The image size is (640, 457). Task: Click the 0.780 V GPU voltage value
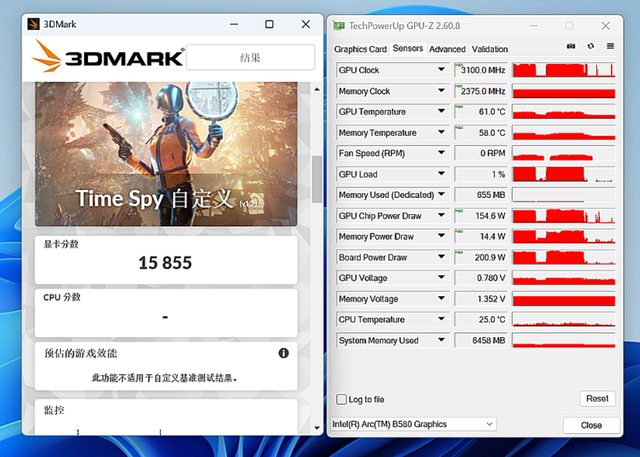point(491,278)
